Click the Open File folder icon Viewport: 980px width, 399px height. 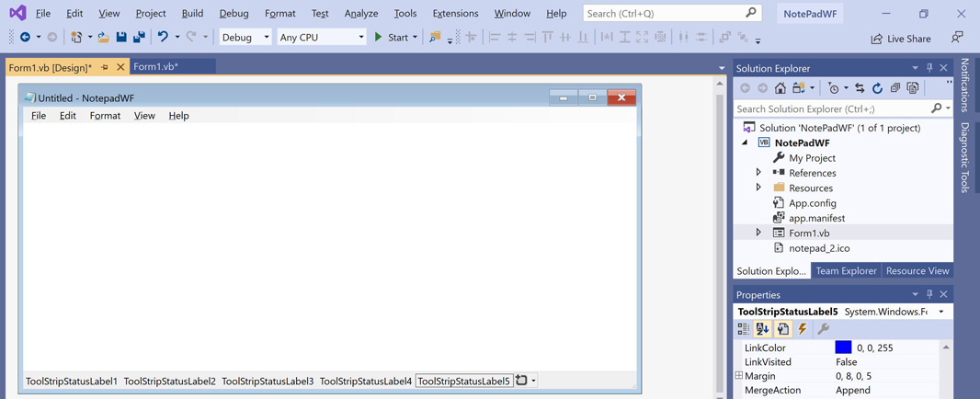click(103, 38)
